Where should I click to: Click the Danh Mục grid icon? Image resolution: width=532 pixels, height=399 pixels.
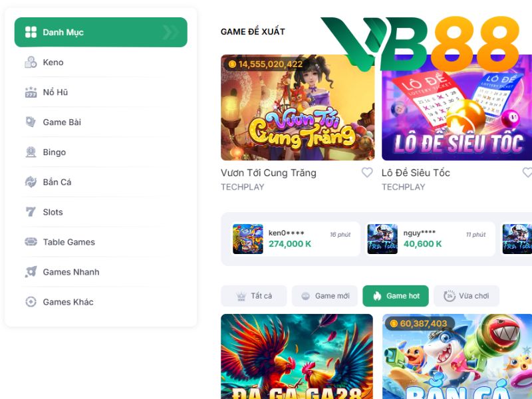(31, 32)
